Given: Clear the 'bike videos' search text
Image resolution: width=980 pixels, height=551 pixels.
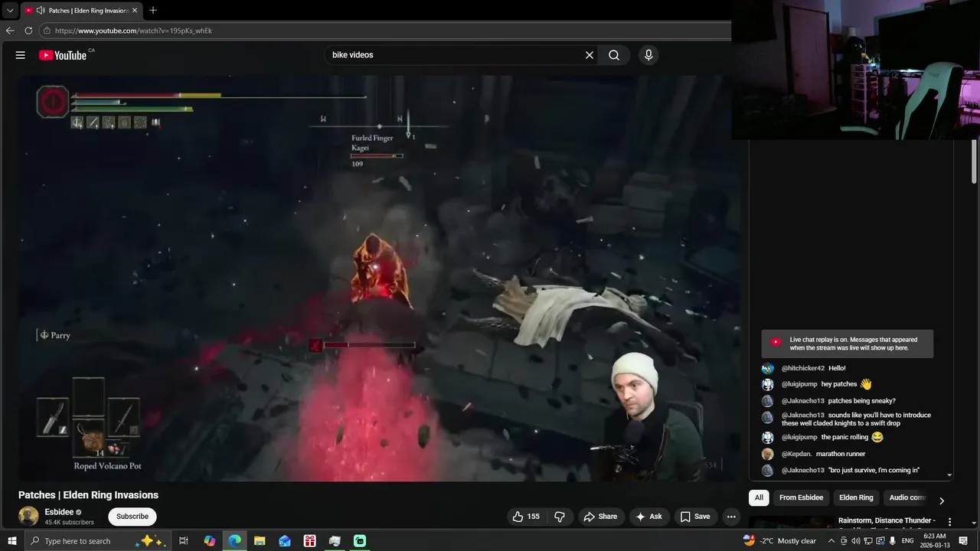Looking at the screenshot, I should click(x=590, y=55).
